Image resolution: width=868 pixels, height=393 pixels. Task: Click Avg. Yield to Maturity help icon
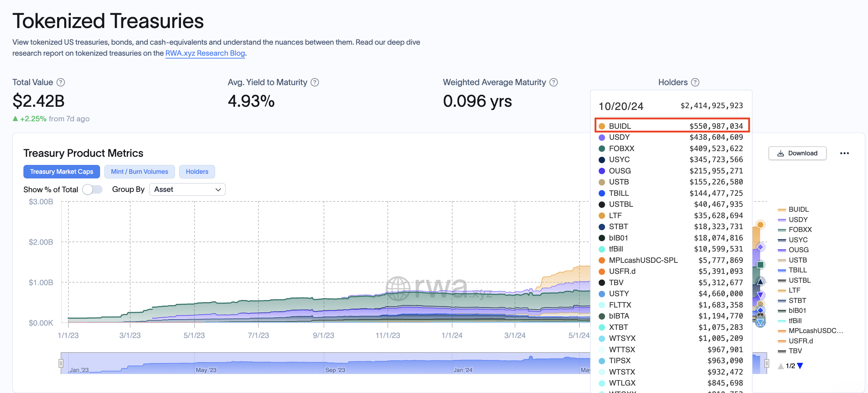(x=315, y=82)
